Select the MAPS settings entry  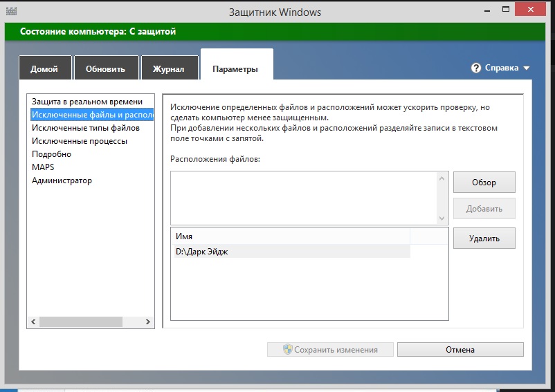[43, 167]
